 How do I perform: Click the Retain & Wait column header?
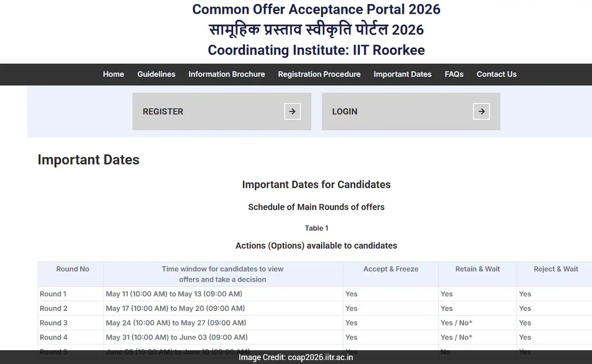tap(477, 269)
